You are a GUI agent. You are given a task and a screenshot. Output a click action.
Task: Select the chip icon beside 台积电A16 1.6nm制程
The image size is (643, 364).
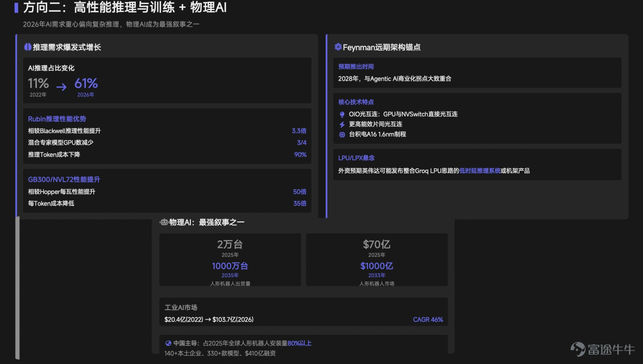[342, 135]
